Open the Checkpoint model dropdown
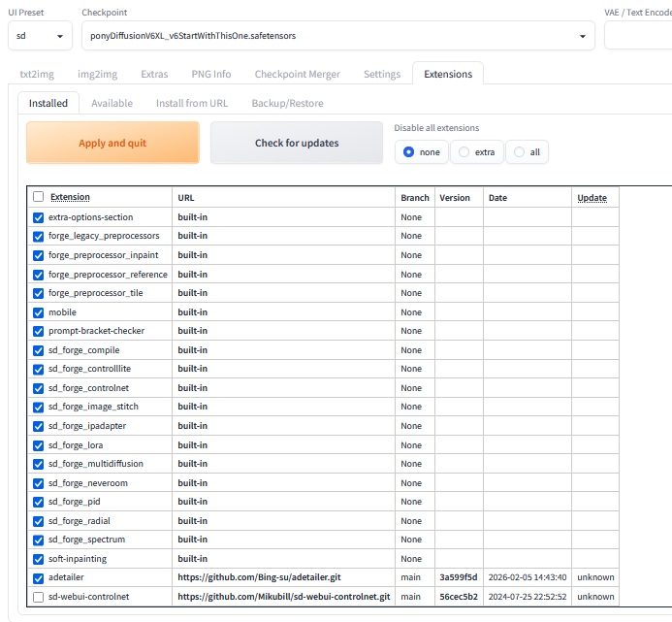The width and height of the screenshot is (672, 622). click(337, 36)
